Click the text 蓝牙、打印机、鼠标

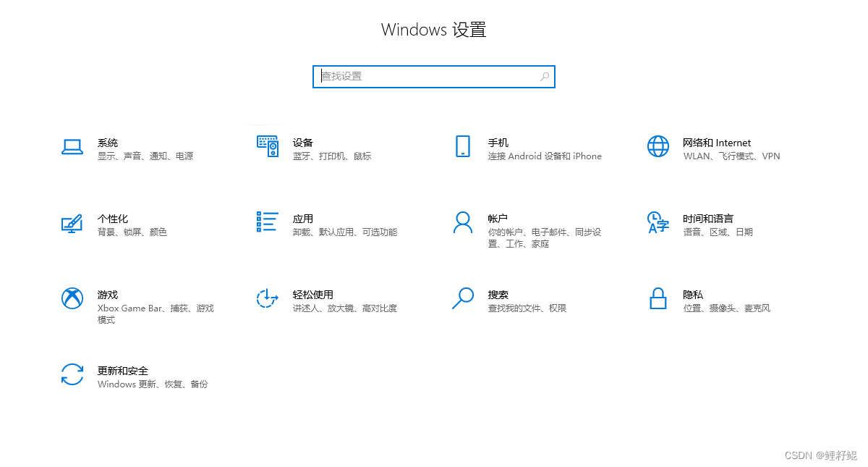(x=332, y=156)
